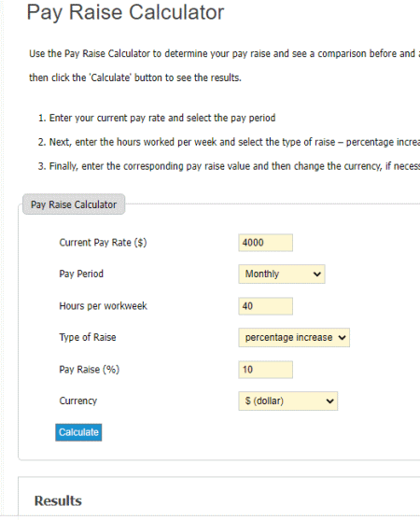The image size is (420, 520).
Task: Click the Pay Raise (%) label
Action: tap(90, 369)
